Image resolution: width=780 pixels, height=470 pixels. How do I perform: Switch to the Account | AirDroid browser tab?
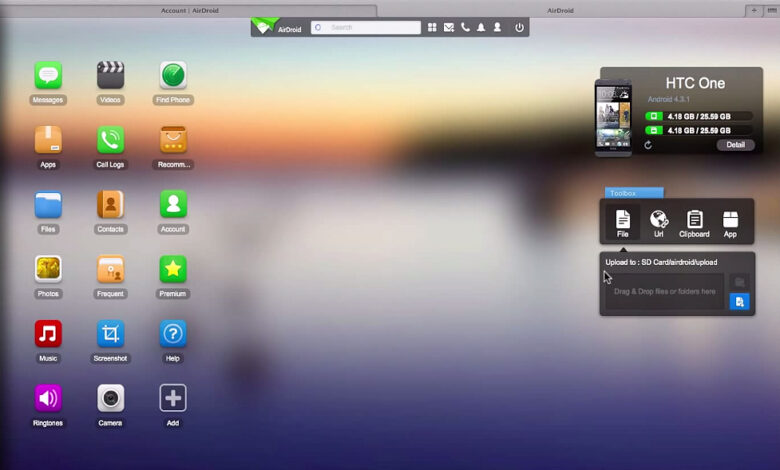(x=189, y=10)
